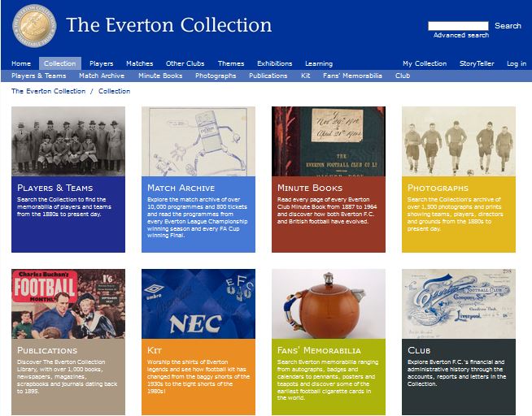Open the StoryTeller link
The image size is (532, 416).
click(x=477, y=63)
